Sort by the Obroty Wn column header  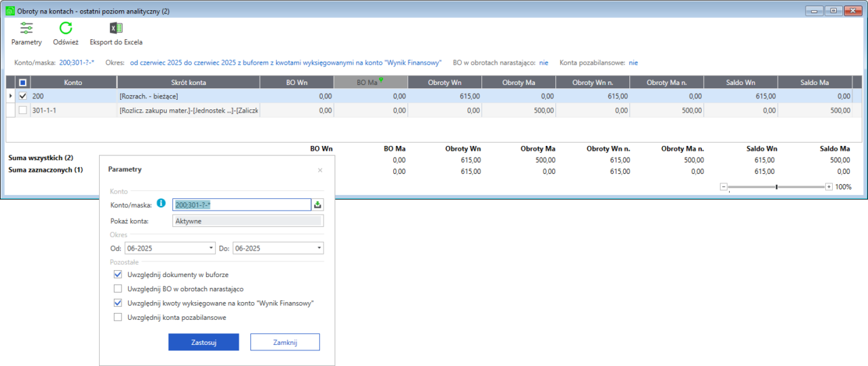point(444,82)
